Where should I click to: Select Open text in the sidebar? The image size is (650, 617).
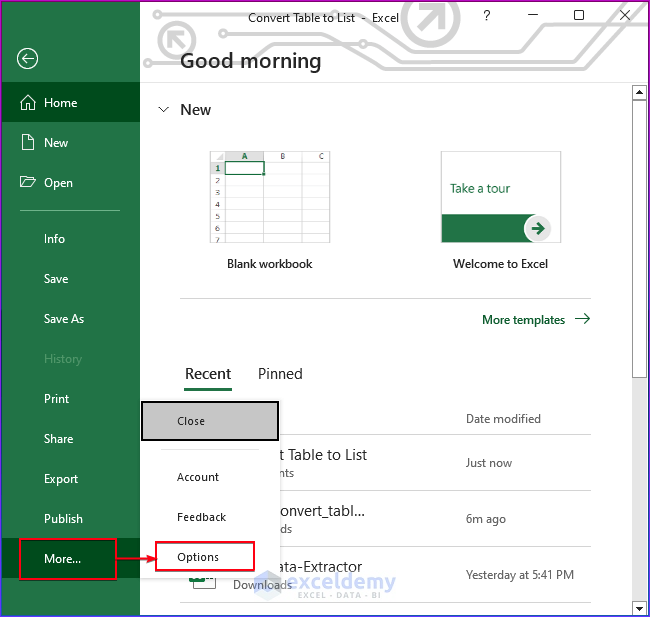[58, 183]
